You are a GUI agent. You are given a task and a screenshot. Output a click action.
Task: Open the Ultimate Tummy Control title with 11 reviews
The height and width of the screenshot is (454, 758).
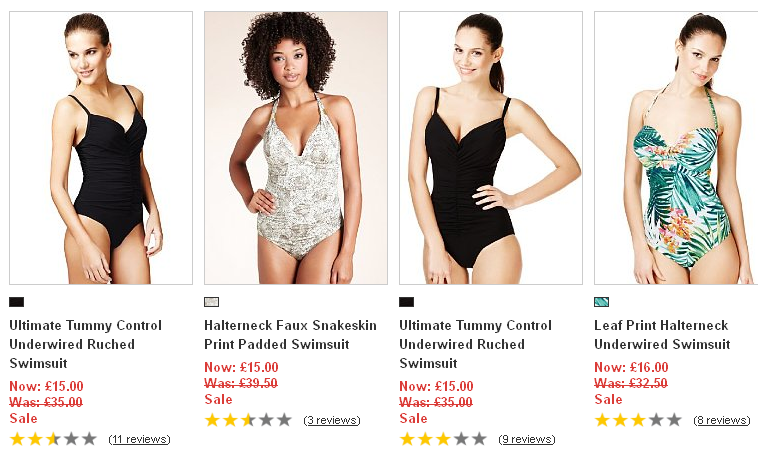[85, 344]
